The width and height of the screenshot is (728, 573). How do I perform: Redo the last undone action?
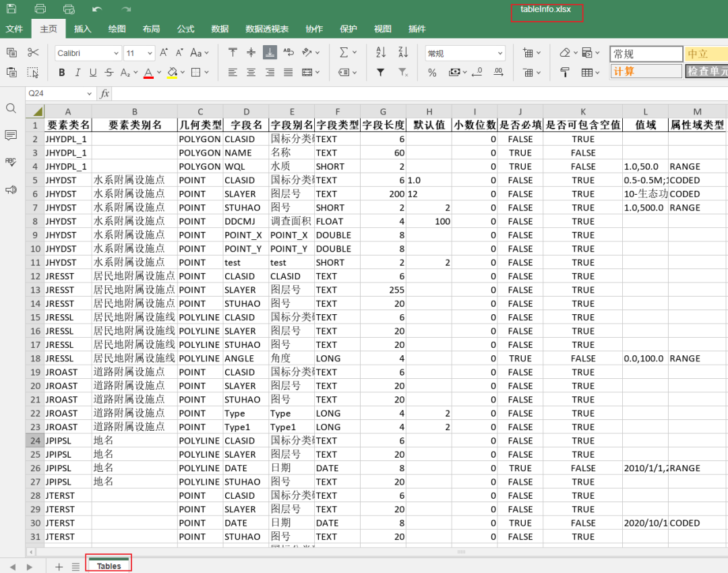(x=126, y=9)
